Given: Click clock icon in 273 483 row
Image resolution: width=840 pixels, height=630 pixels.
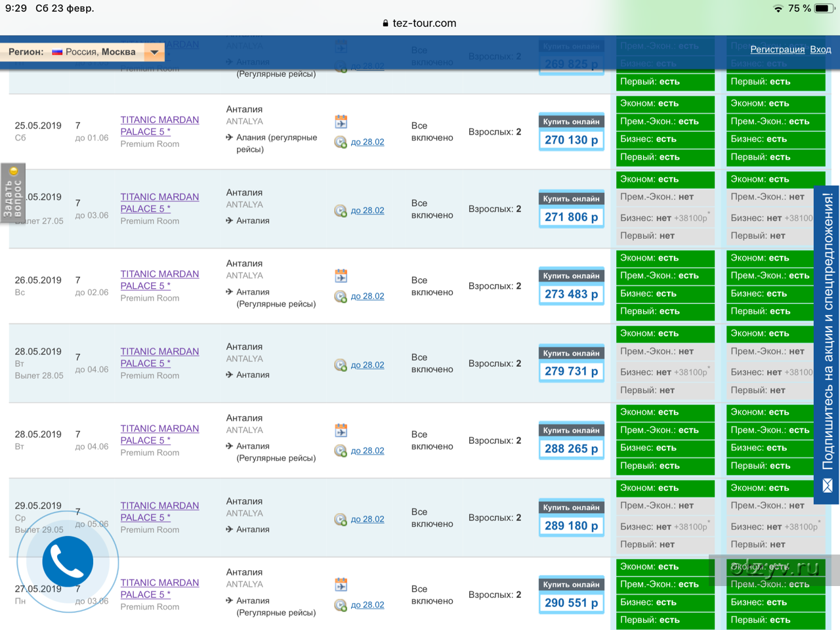Looking at the screenshot, I should 341,297.
